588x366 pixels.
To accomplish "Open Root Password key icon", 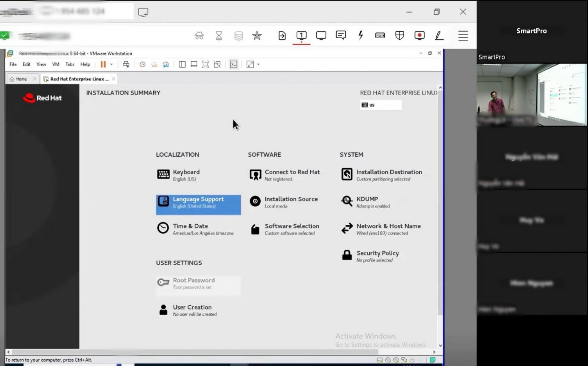I will [x=163, y=283].
